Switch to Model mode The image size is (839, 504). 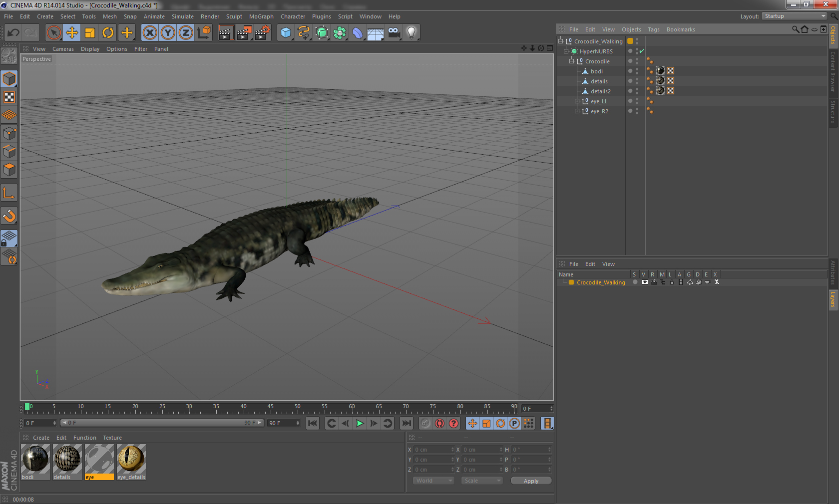[x=9, y=79]
